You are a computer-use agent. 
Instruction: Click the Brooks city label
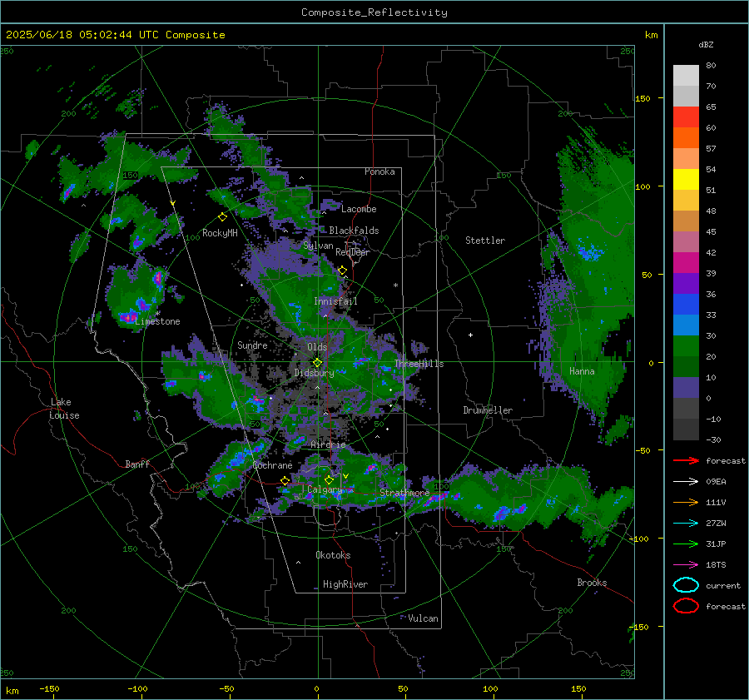(x=592, y=583)
